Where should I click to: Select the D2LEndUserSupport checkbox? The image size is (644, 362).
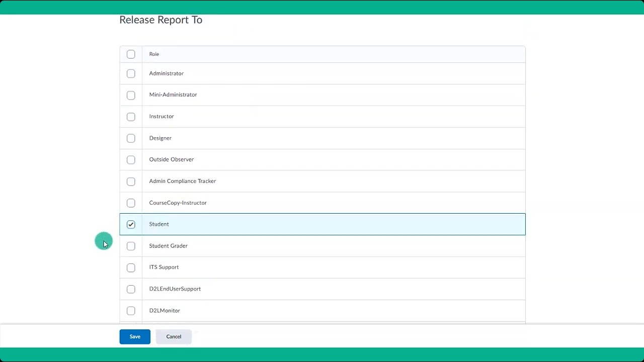131,289
